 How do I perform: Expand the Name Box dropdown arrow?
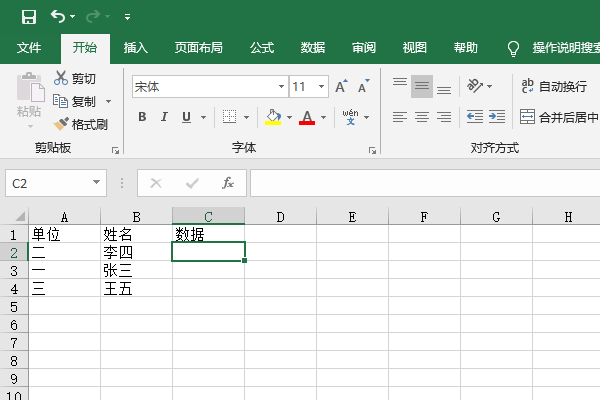[x=97, y=183]
